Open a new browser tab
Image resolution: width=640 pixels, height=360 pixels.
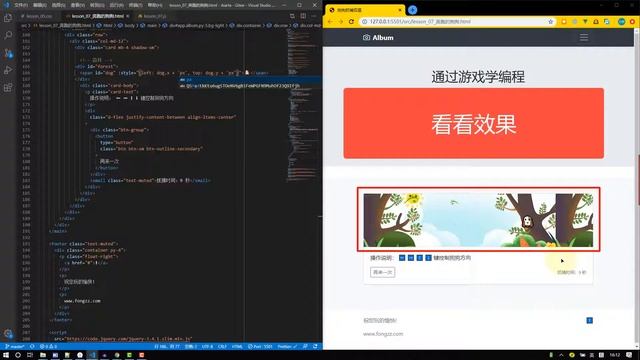(x=412, y=10)
